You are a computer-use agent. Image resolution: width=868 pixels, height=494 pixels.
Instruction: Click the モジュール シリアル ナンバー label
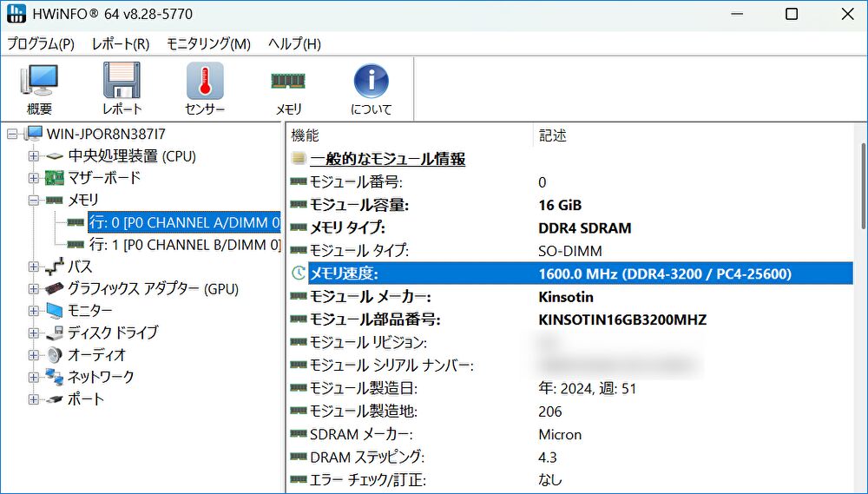tap(391, 366)
